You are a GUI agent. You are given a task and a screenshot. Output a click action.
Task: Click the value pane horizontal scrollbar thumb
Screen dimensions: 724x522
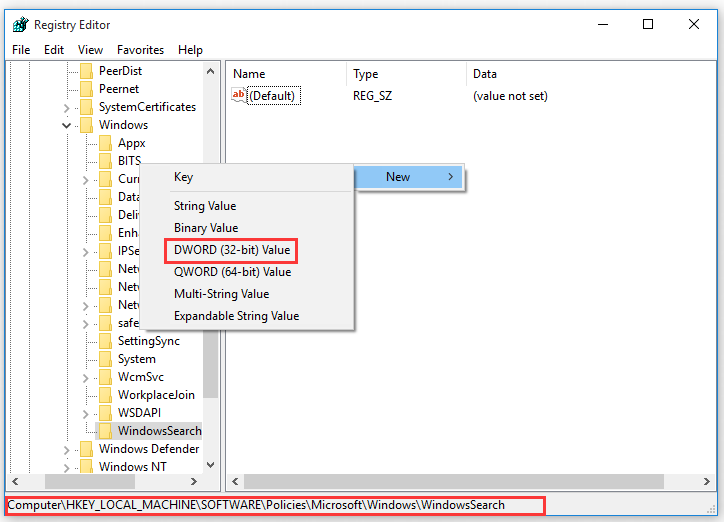point(454,481)
